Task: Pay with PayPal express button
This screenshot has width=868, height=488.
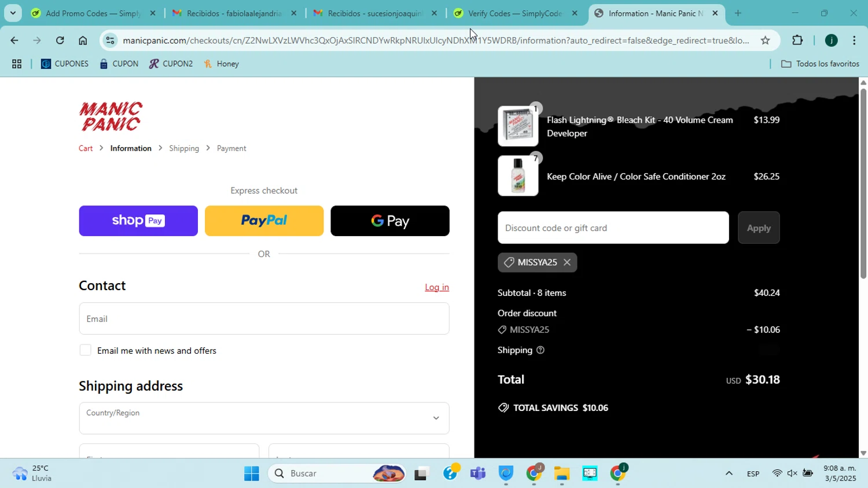Action: pos(264,221)
